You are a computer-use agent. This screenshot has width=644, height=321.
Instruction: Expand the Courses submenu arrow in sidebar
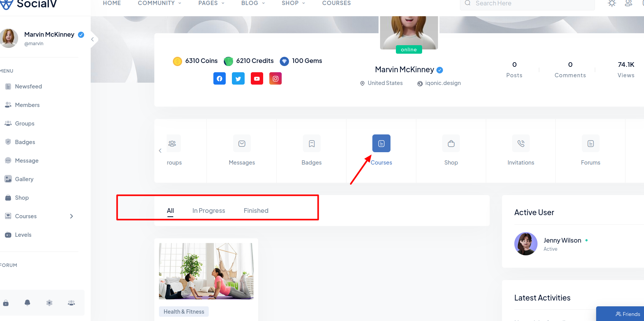[71, 216]
